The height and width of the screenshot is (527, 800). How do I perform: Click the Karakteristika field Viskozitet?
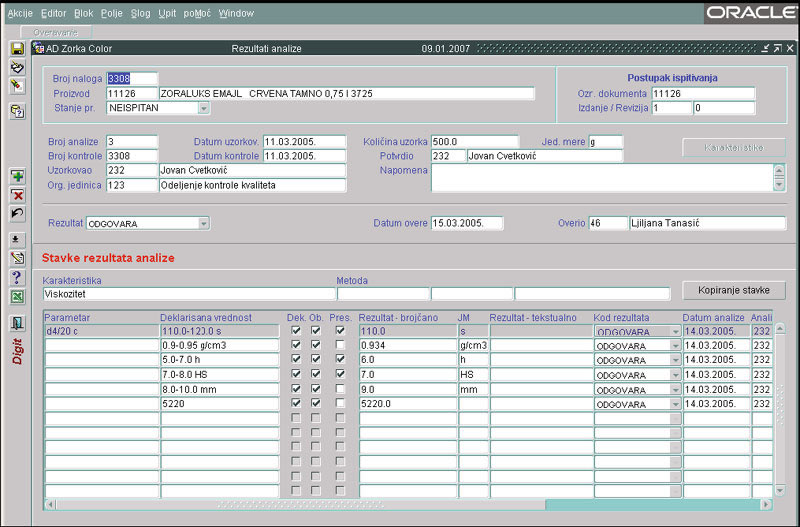189,294
